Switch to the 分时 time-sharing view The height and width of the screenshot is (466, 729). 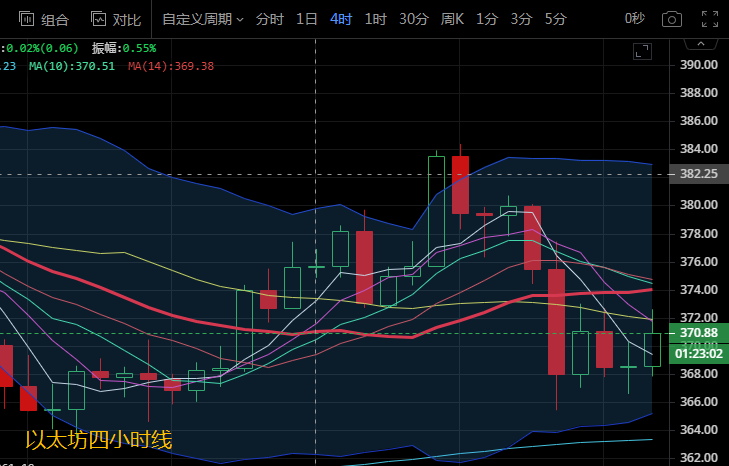pos(269,19)
